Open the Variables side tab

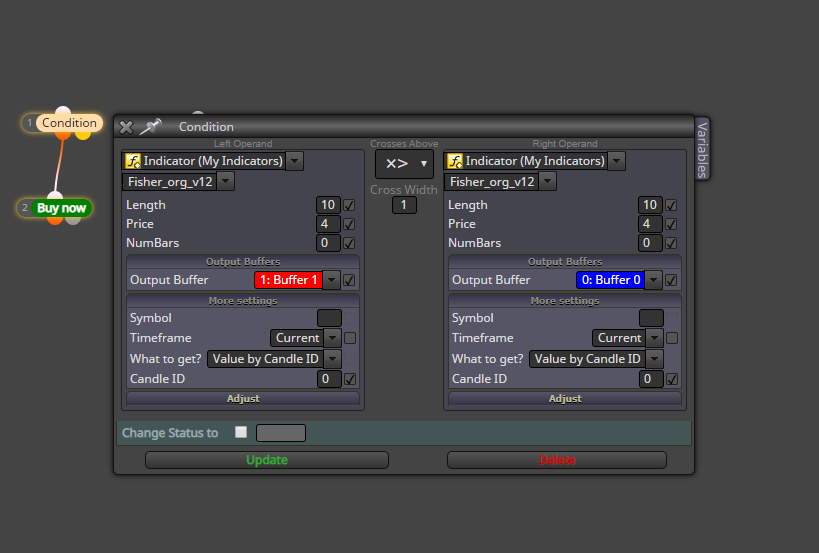pyautogui.click(x=703, y=149)
